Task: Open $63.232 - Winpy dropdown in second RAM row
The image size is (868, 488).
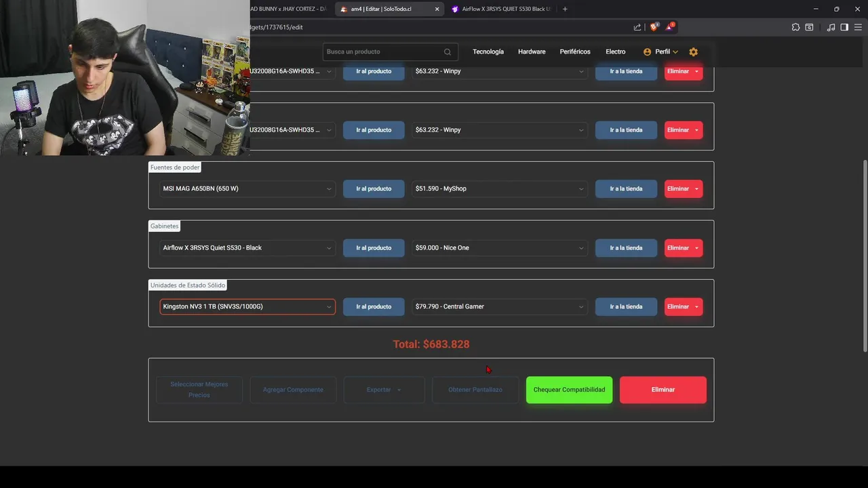Action: [x=500, y=130]
